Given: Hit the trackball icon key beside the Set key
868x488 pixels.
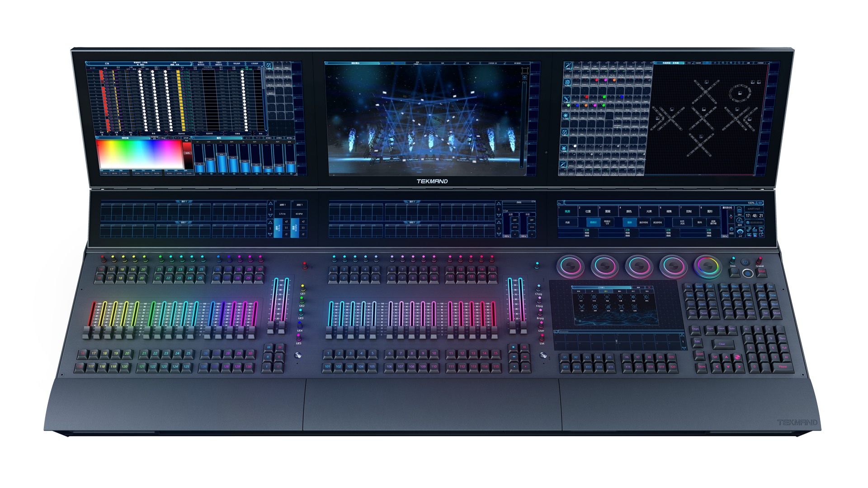Looking at the screenshot, I should click(x=737, y=357).
